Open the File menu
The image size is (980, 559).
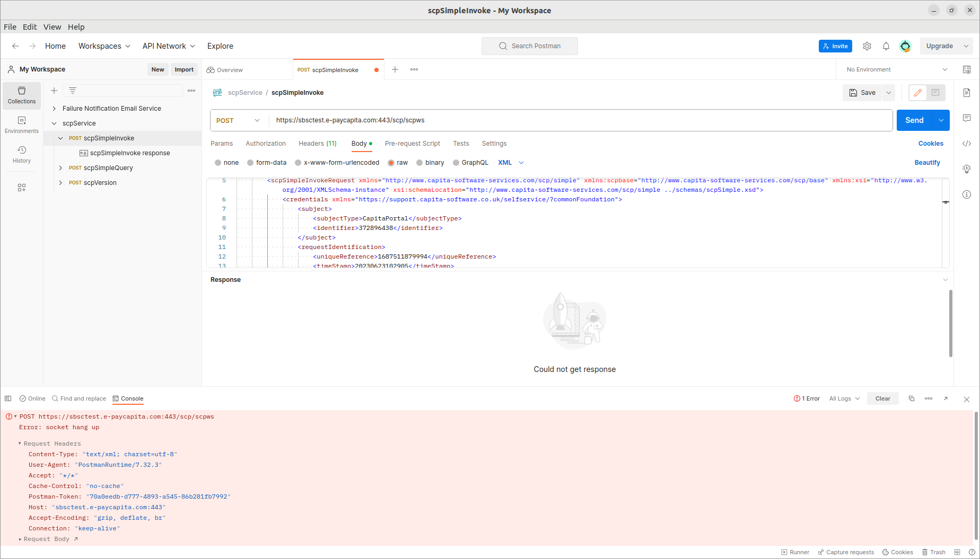[10, 27]
